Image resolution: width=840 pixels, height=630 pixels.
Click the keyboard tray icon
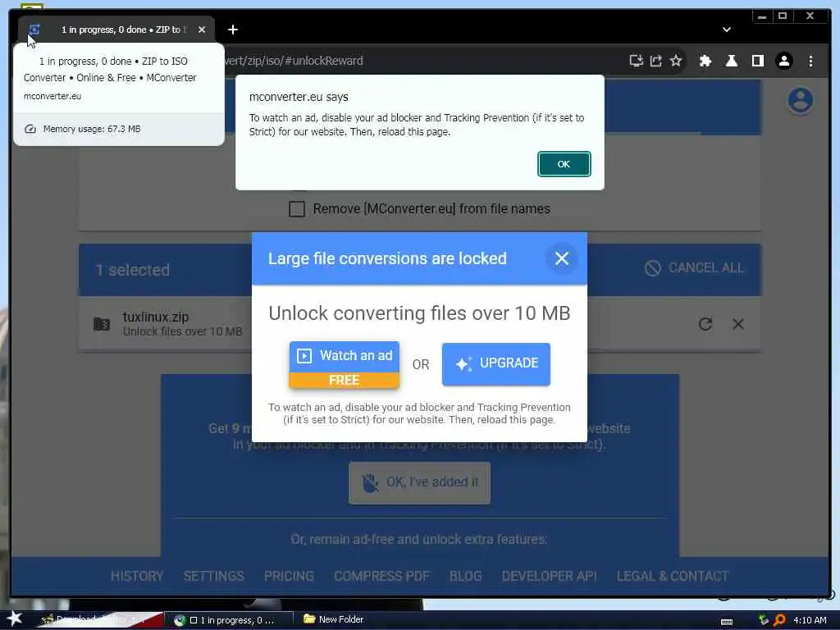(x=727, y=622)
